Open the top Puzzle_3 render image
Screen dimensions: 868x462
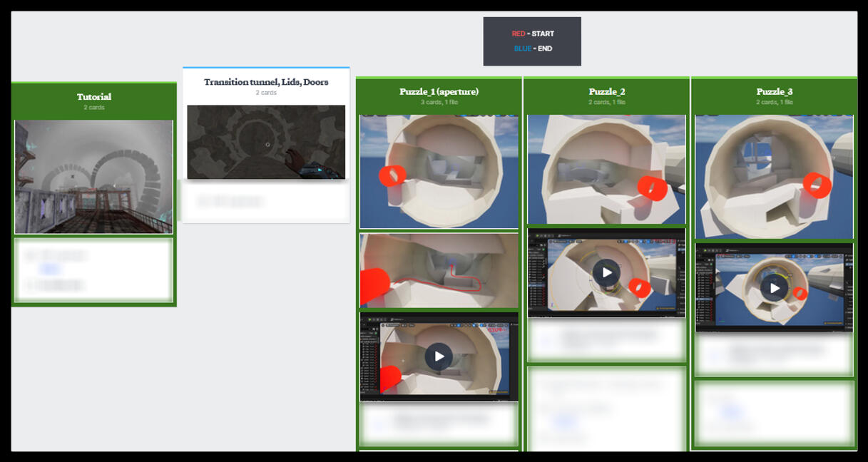click(x=774, y=176)
